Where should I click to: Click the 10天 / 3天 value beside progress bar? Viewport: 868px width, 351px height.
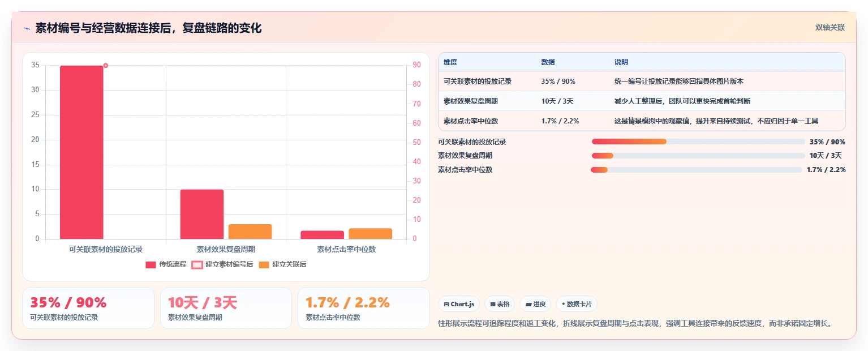(x=826, y=156)
